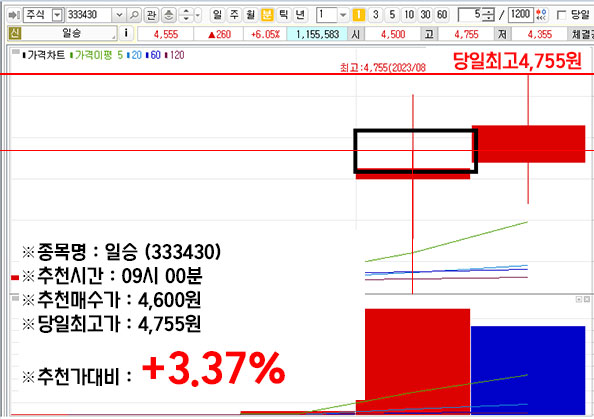Image resolution: width=594 pixels, height=419 pixels.
Task: Toggle the 분 minute chart button
Action: 267,15
